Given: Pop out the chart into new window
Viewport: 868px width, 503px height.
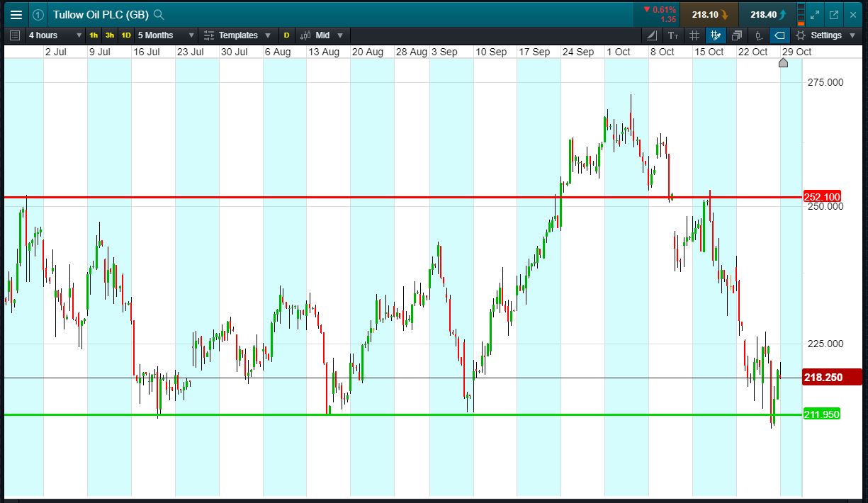Looking at the screenshot, I should click(x=834, y=14).
